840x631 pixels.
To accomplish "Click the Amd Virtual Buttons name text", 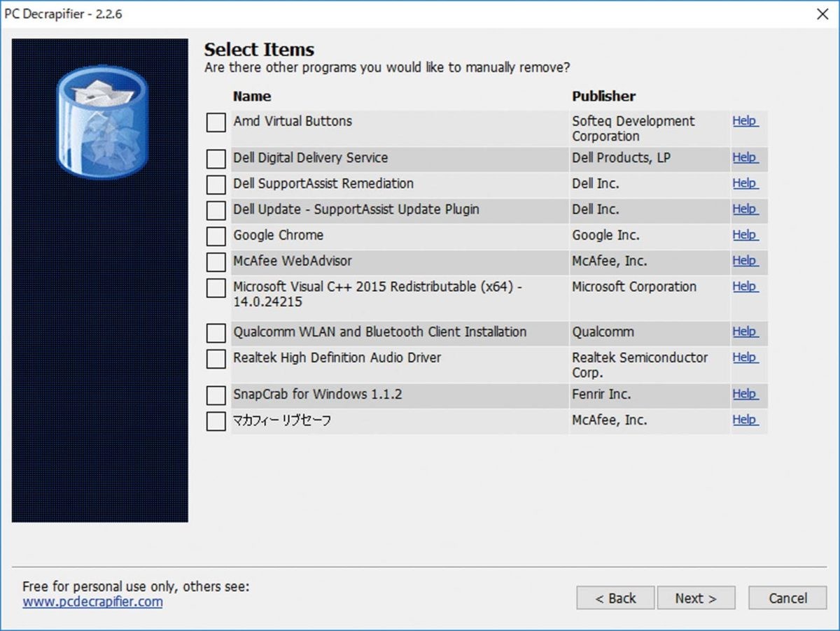I will [x=292, y=121].
